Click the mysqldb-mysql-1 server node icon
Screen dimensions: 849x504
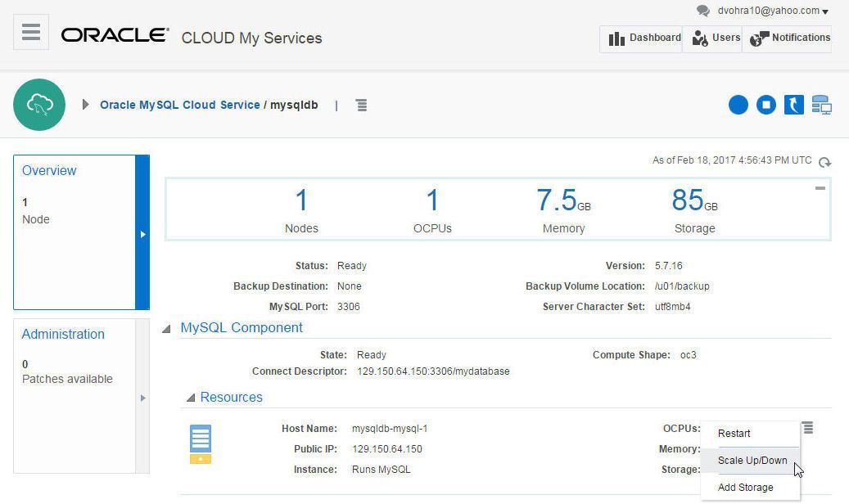201,444
